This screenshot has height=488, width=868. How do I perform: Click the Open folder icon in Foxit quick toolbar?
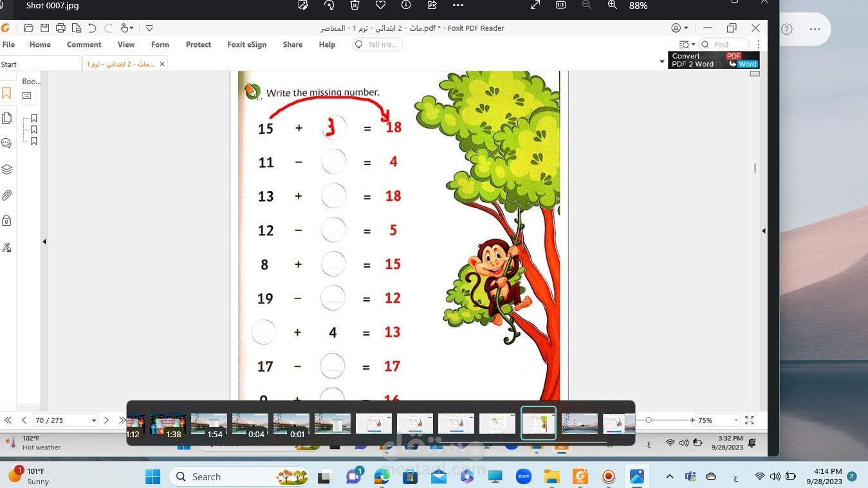28,28
